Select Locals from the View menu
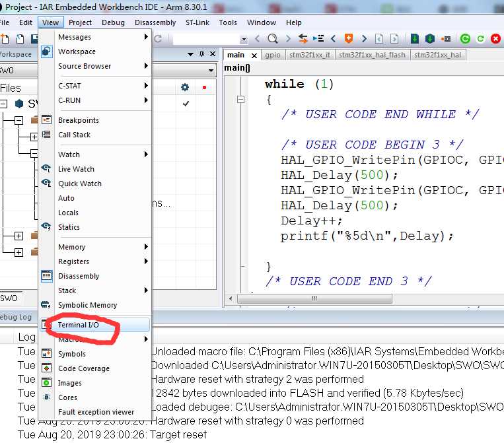 tap(95, 213)
